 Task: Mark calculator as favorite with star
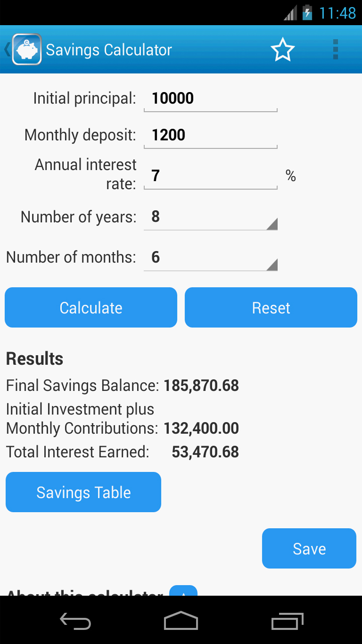(x=282, y=50)
